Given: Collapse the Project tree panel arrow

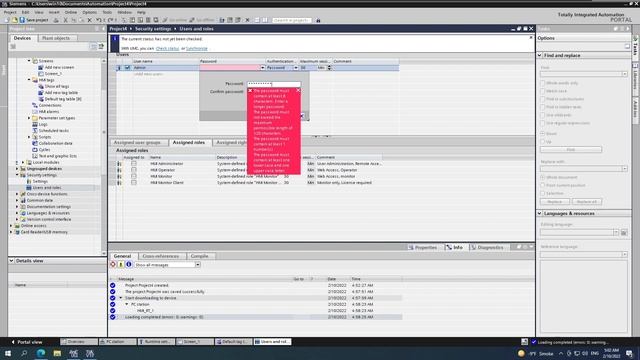Looking at the screenshot, I should tap(103, 29).
